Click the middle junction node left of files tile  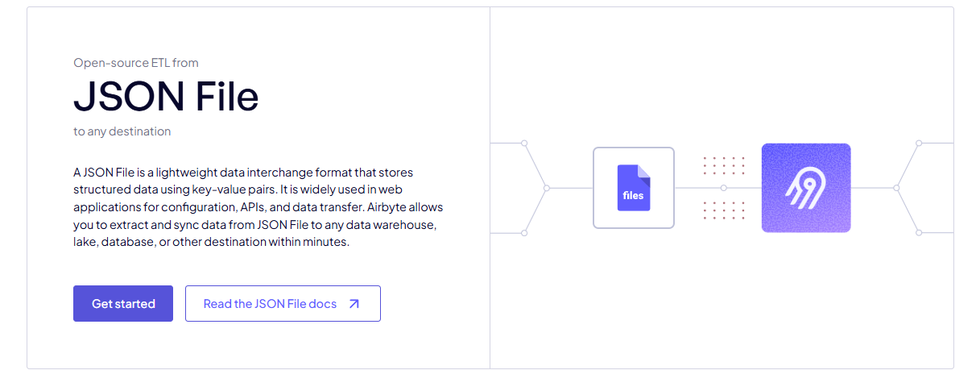pyautogui.click(x=546, y=188)
